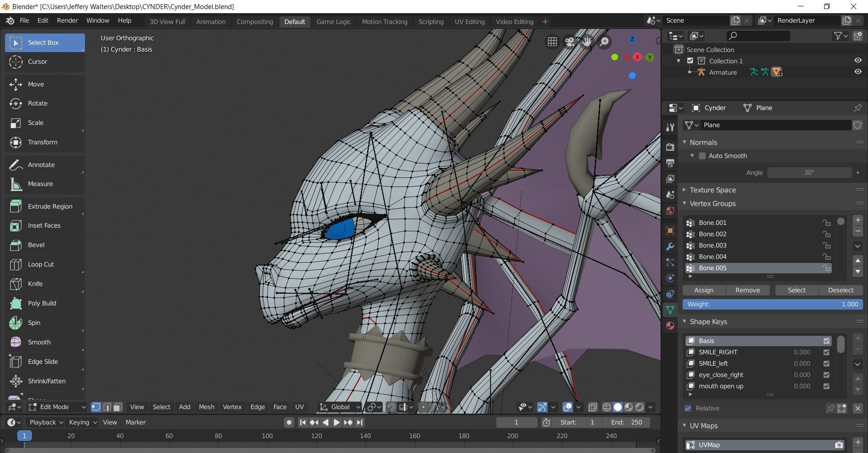Expand the Armature tree item
Screen dimensions: 868x453
pyautogui.click(x=690, y=72)
